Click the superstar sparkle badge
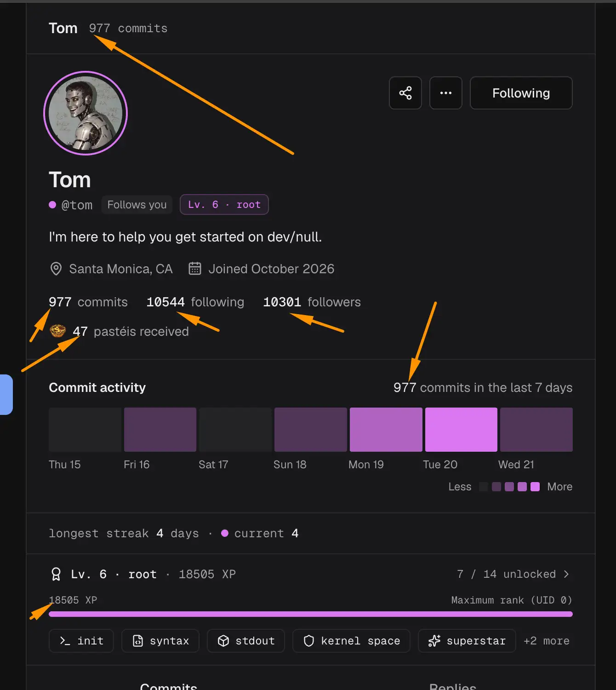This screenshot has height=690, width=616. point(467,641)
